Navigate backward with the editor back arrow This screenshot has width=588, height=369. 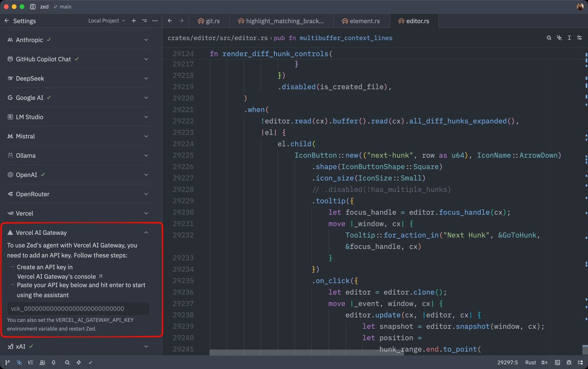click(170, 21)
